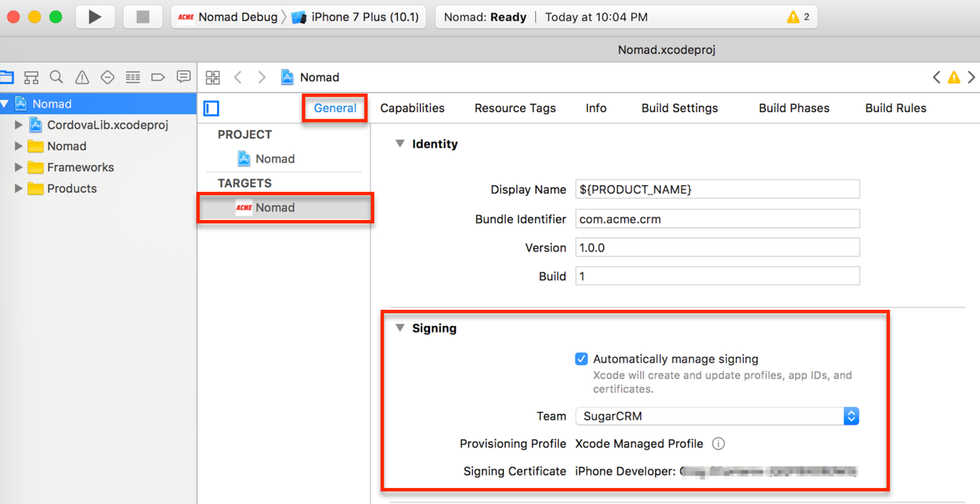Click the Version field
980x504 pixels.
(717, 248)
